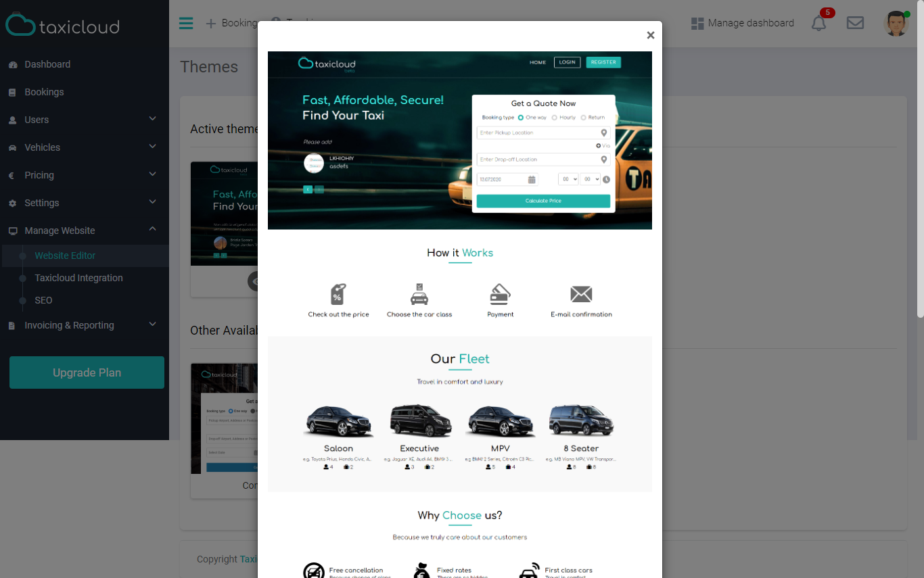Viewport: 924px width, 578px height.
Task: Click the calendar icon in date field
Action: pyautogui.click(x=532, y=180)
